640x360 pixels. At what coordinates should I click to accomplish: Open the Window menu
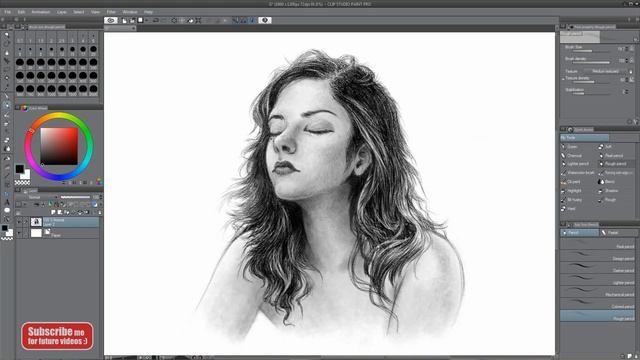click(130, 12)
